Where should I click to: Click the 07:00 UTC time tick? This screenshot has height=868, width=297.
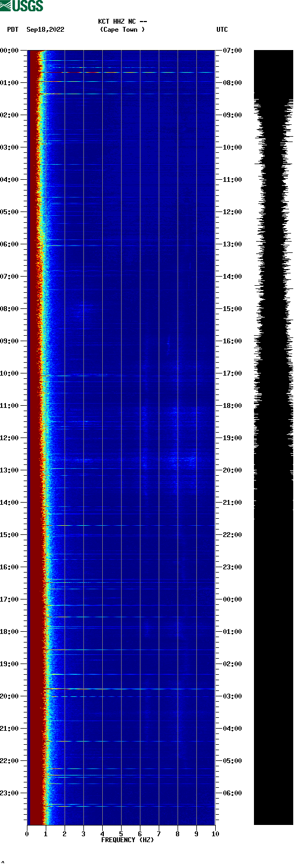(232, 51)
